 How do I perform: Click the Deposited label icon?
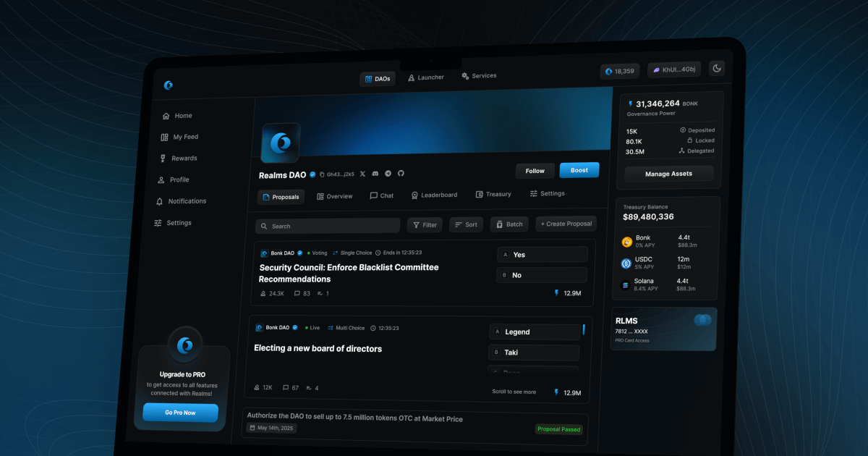pyautogui.click(x=684, y=130)
